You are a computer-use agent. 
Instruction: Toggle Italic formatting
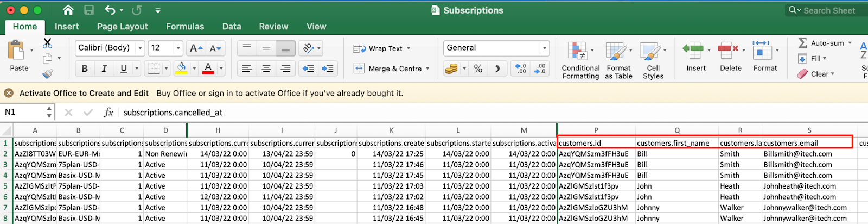tap(104, 69)
